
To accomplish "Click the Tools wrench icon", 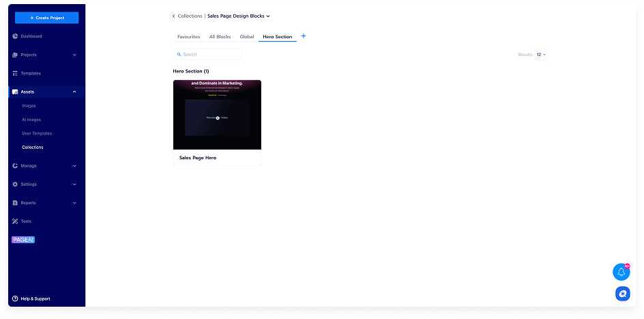I will pyautogui.click(x=15, y=221).
